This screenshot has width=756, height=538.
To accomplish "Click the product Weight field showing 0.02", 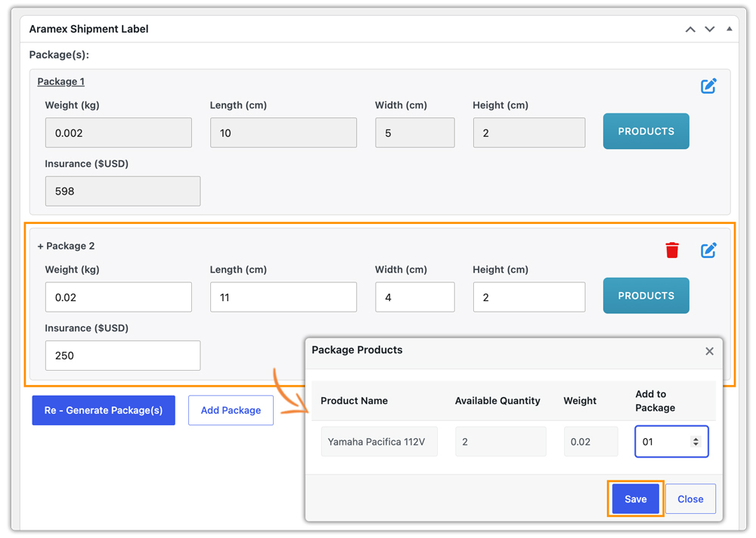I will [591, 441].
